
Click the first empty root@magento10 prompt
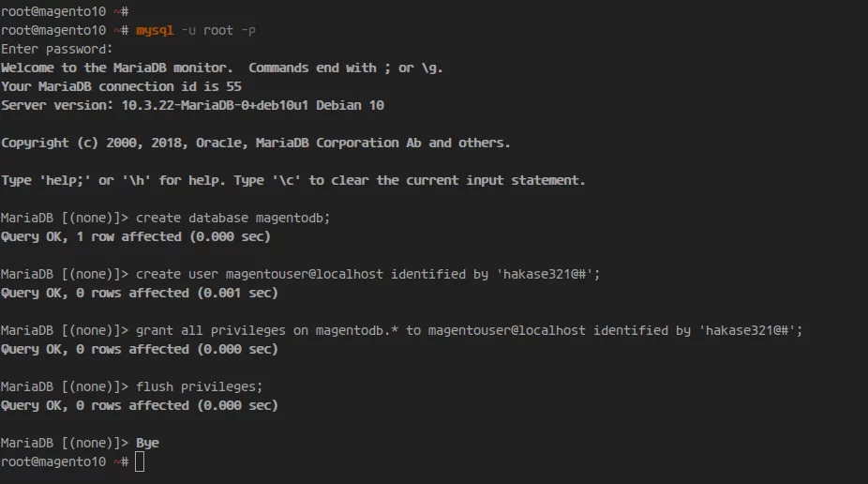[x=65, y=11]
